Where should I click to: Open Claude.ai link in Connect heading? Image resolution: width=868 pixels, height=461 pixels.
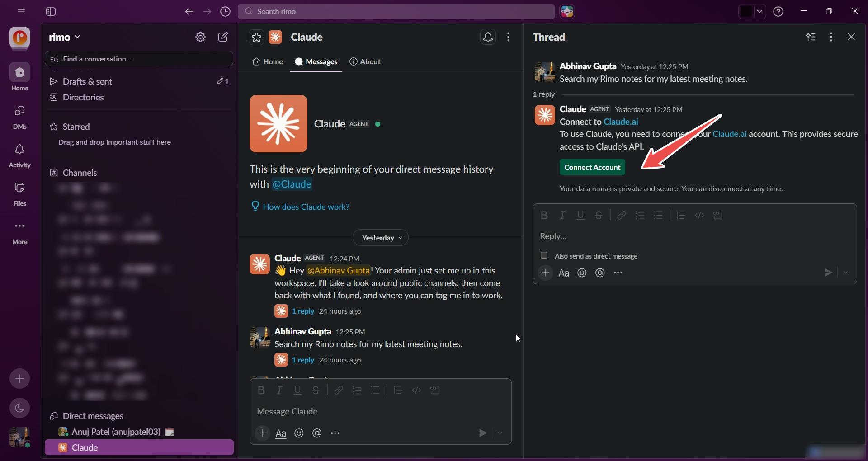click(621, 122)
